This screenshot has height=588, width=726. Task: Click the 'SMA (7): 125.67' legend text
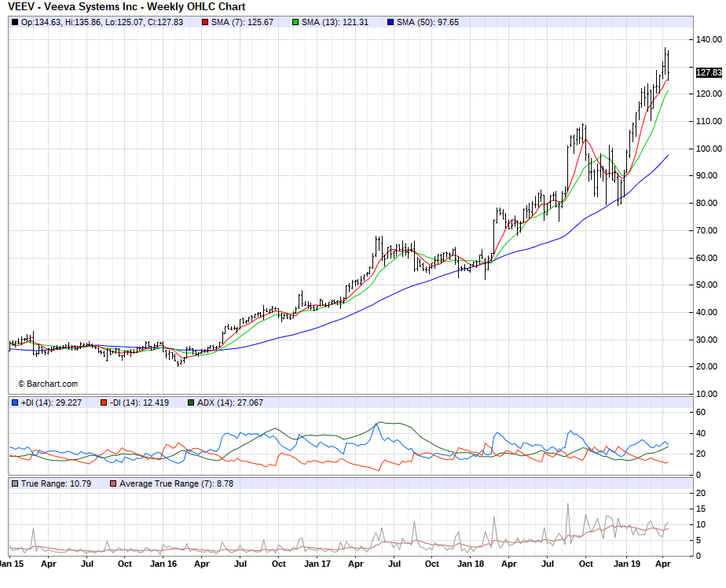(242, 22)
